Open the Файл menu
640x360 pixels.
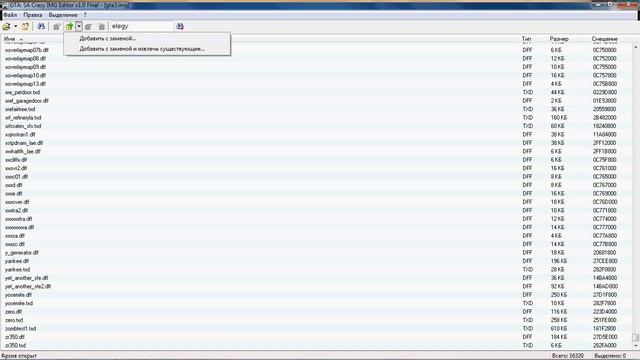(10, 15)
